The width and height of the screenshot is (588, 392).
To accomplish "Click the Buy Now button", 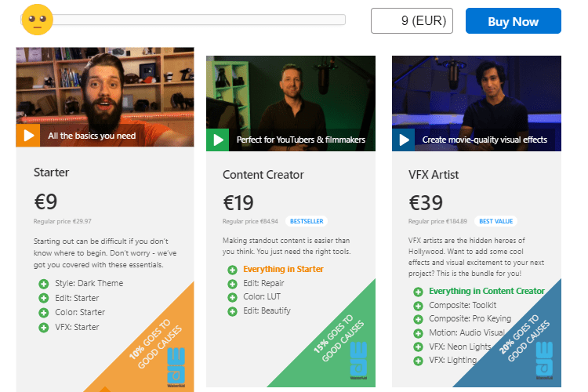I will click(514, 21).
